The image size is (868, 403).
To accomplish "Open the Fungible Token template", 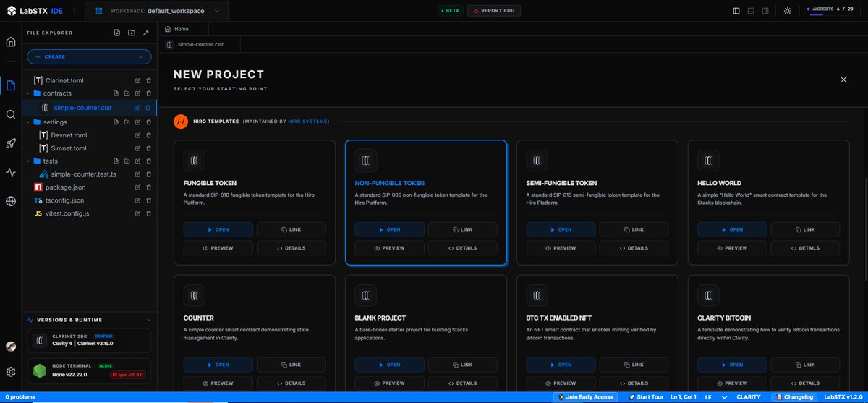I will [x=218, y=229].
